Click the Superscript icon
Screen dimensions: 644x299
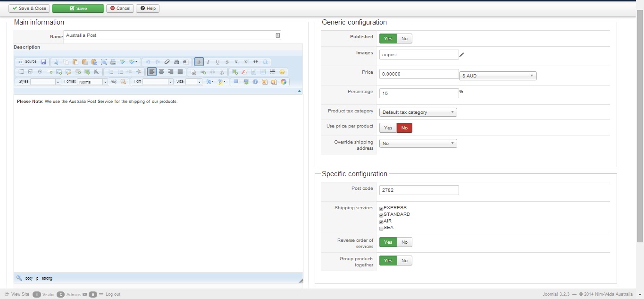point(246,62)
